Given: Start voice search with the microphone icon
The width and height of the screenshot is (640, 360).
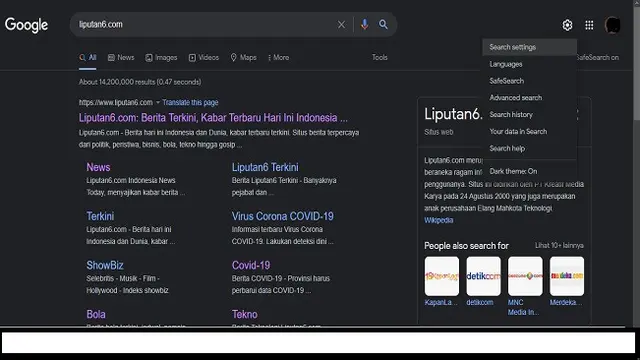Looking at the screenshot, I should (x=364, y=24).
